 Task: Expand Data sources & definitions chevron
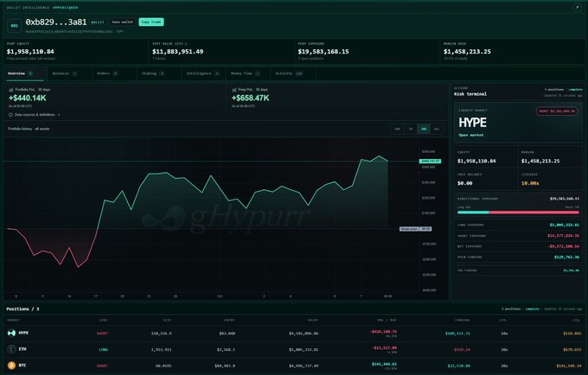[x=59, y=115]
